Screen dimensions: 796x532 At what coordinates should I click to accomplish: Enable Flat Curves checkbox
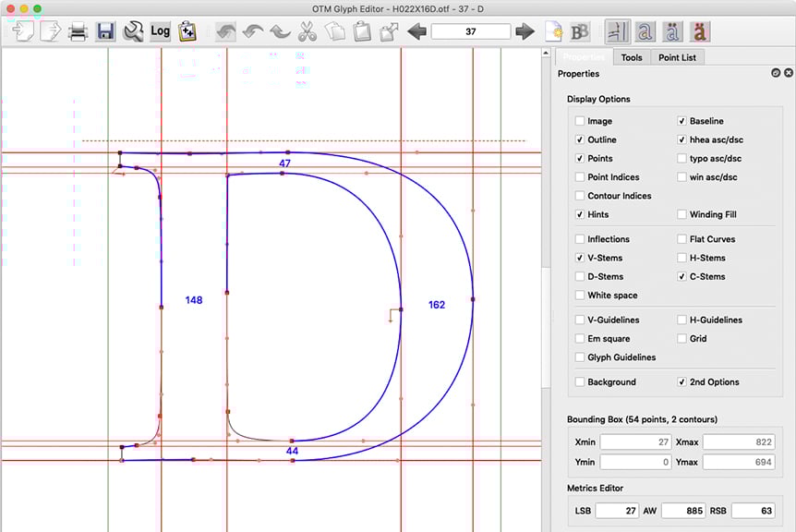click(681, 239)
